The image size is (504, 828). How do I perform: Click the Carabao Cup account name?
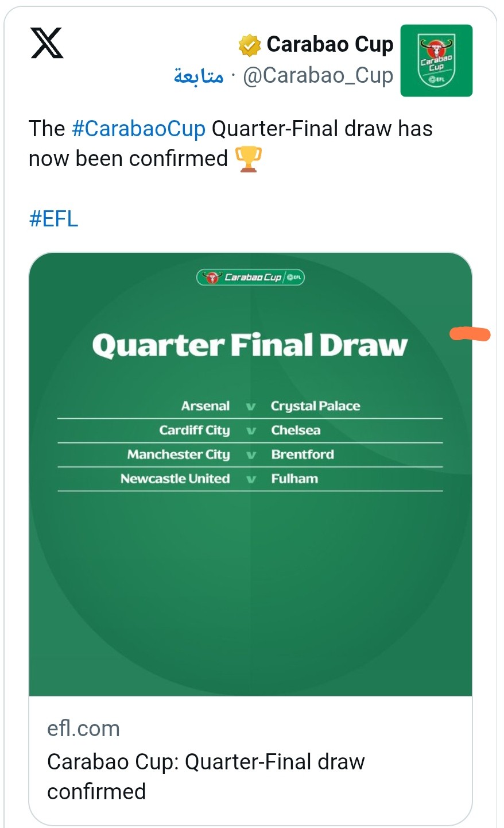330,44
